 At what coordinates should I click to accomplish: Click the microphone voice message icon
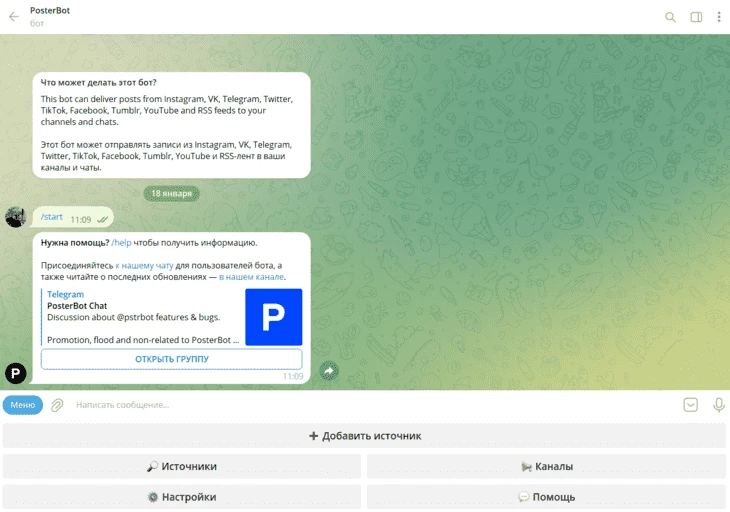[x=718, y=405]
